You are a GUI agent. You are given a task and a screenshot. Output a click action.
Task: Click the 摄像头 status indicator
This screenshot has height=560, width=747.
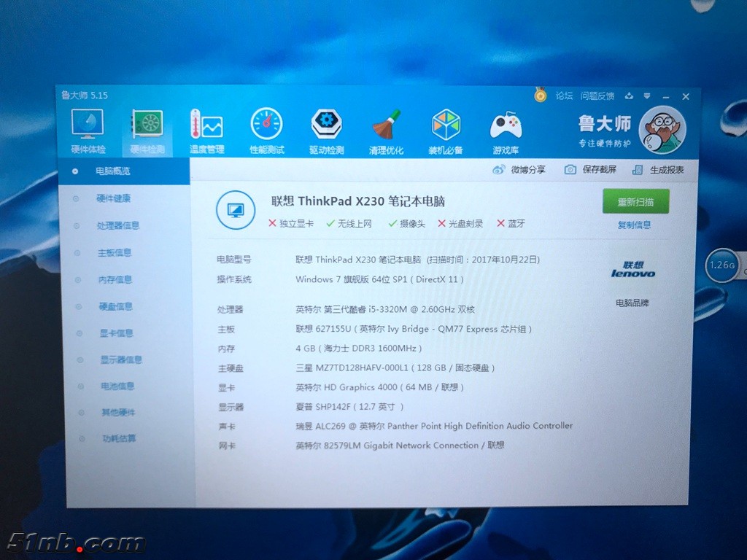click(x=407, y=223)
